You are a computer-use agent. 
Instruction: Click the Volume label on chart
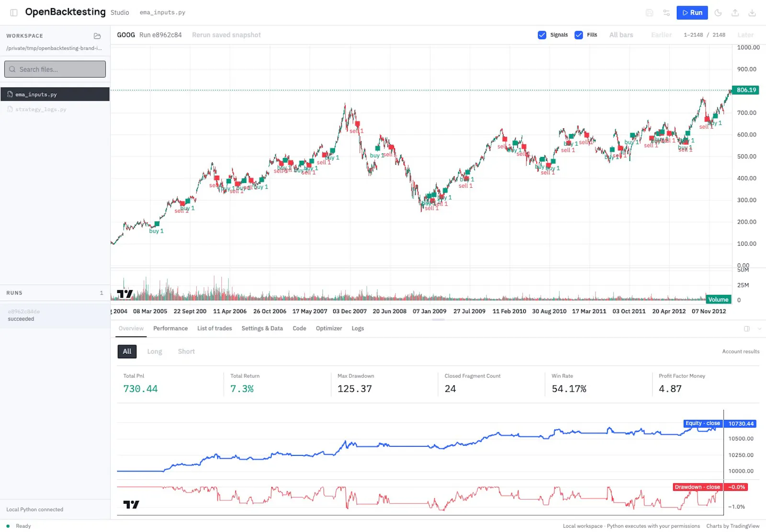pyautogui.click(x=718, y=300)
